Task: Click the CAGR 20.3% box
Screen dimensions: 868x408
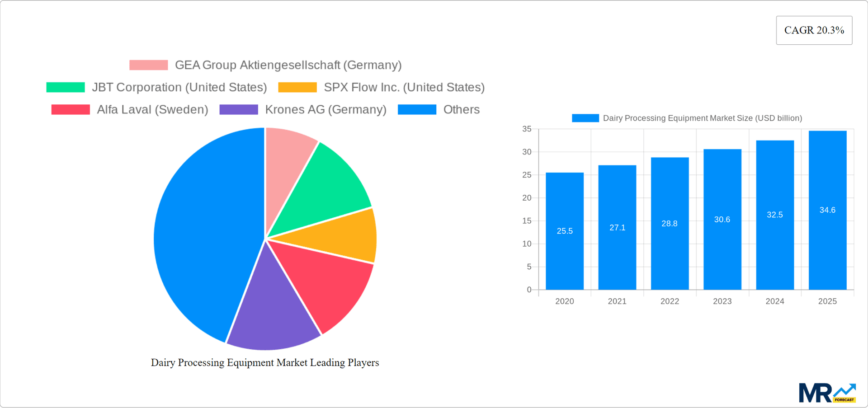Action: pyautogui.click(x=814, y=30)
